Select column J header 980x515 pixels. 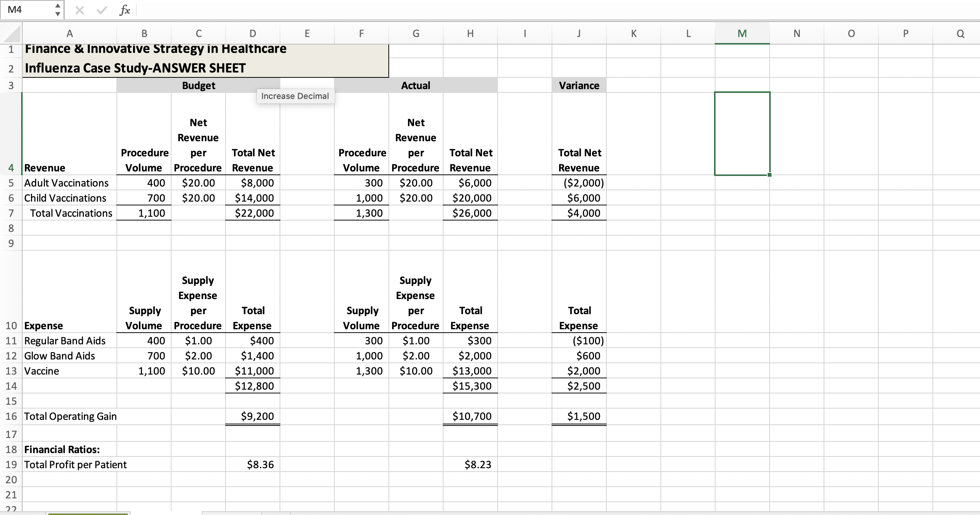click(x=579, y=34)
